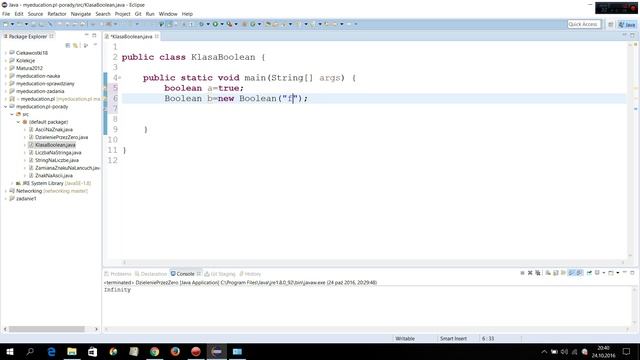
Task: Switch to the Problems tab
Action: click(x=118, y=274)
